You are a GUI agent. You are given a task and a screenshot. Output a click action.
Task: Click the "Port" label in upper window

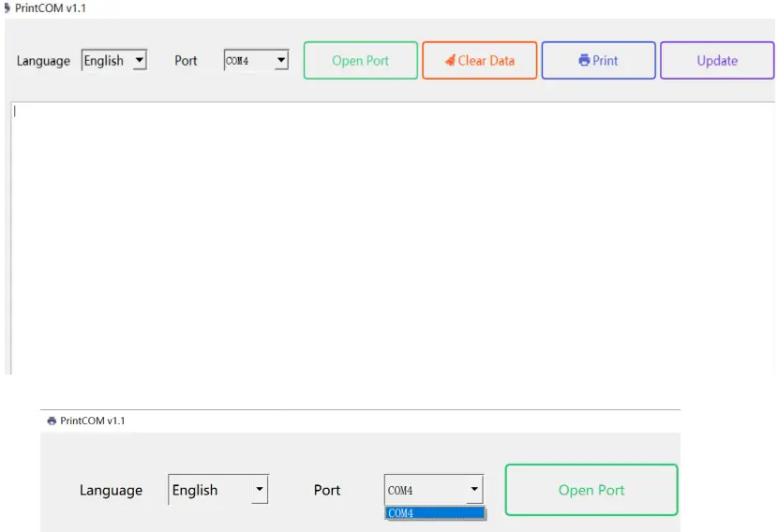coord(186,61)
